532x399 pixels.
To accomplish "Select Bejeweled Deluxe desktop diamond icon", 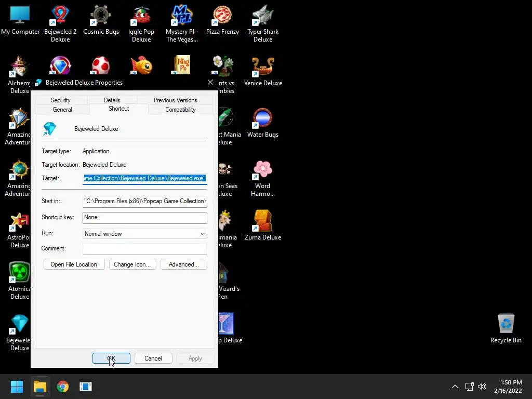I will [x=19, y=324].
